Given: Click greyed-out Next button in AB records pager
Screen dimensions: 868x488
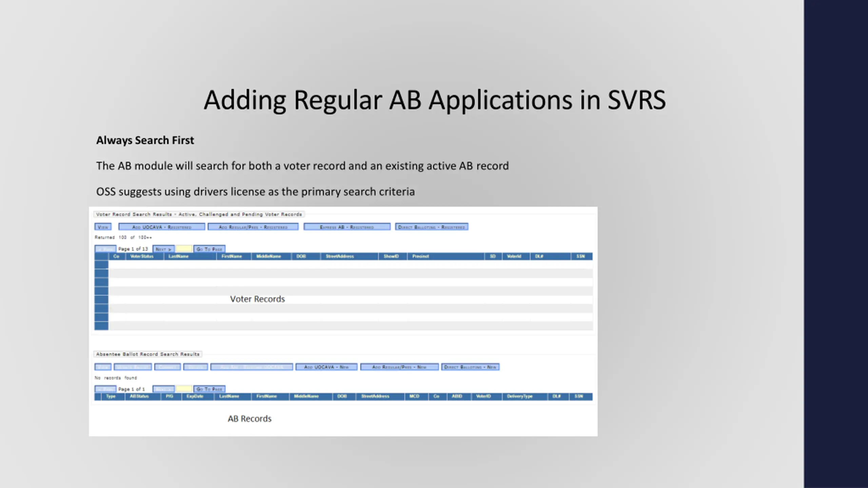Looking at the screenshot, I should point(163,389).
